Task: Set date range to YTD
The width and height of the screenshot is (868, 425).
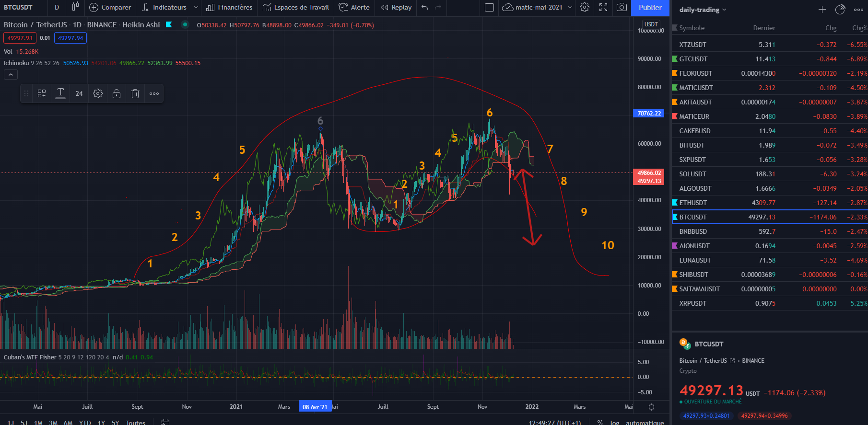Action: [85, 422]
